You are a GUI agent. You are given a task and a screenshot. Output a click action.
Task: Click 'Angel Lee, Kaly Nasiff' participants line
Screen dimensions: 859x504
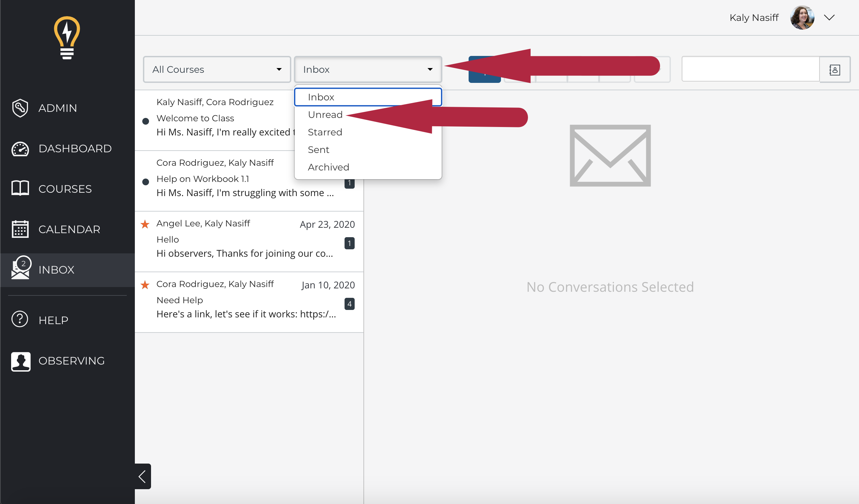pos(203,223)
